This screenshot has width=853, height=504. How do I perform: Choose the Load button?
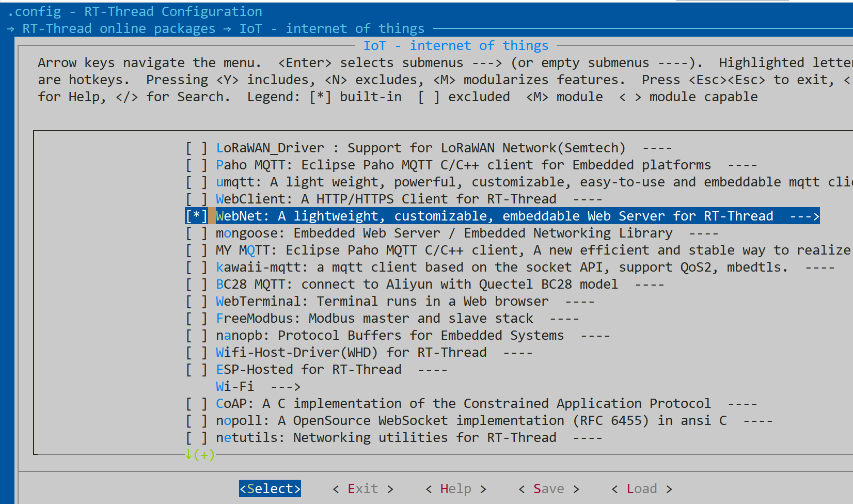(x=642, y=489)
